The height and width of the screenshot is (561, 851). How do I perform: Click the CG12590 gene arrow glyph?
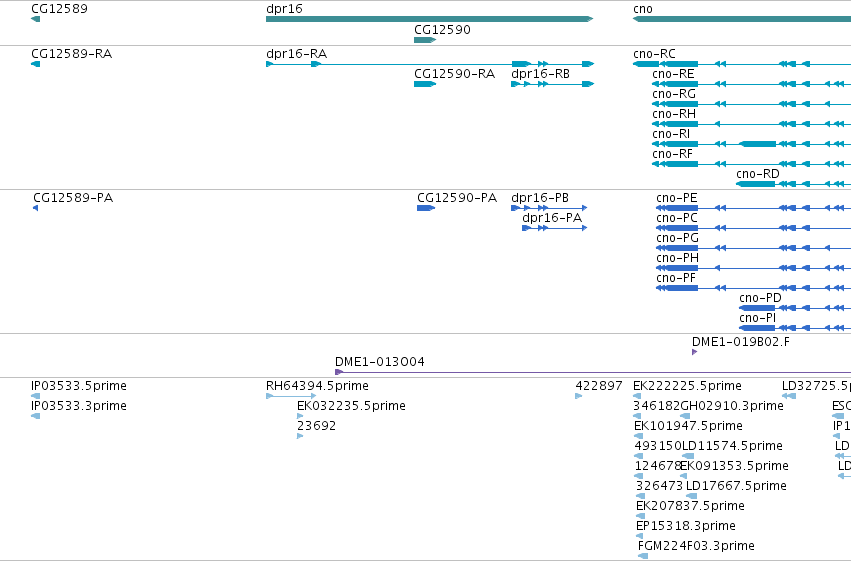tap(425, 40)
